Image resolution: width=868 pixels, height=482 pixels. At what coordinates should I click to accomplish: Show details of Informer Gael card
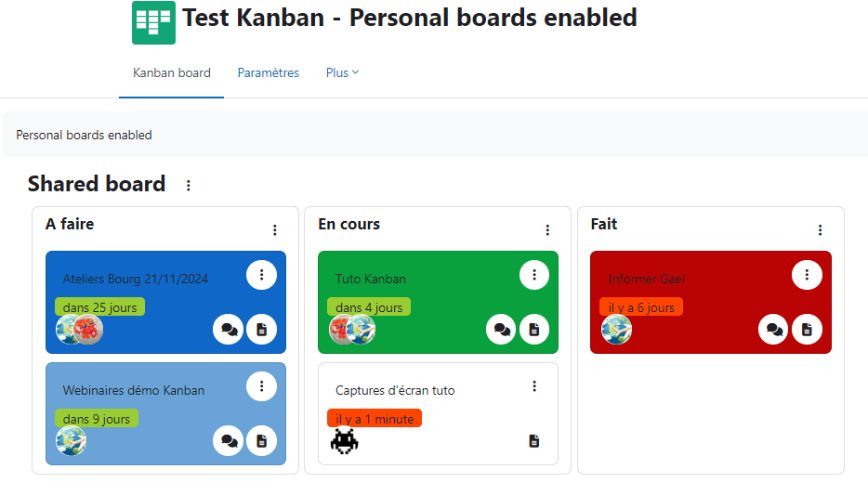(x=807, y=330)
